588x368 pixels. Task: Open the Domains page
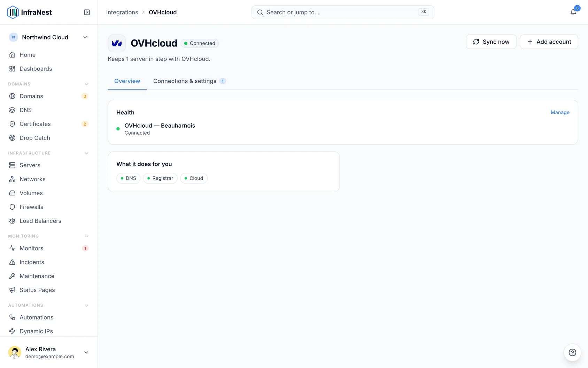point(49,96)
